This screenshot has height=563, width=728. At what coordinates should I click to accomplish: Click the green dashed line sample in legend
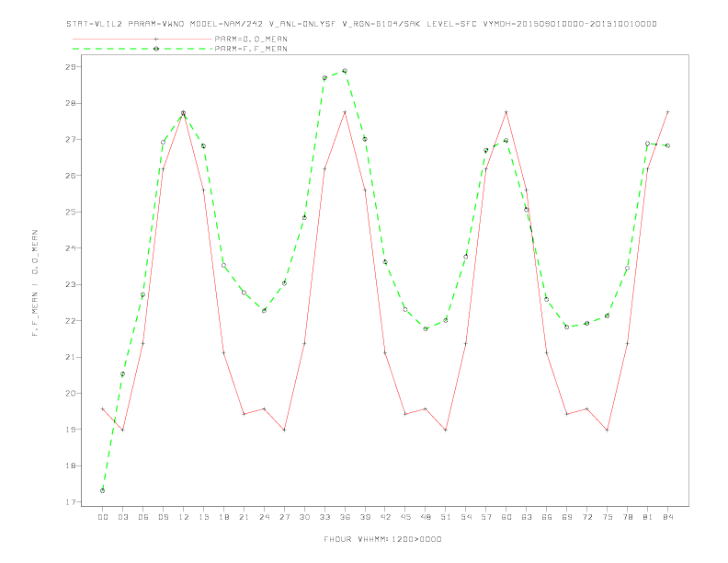(x=142, y=49)
